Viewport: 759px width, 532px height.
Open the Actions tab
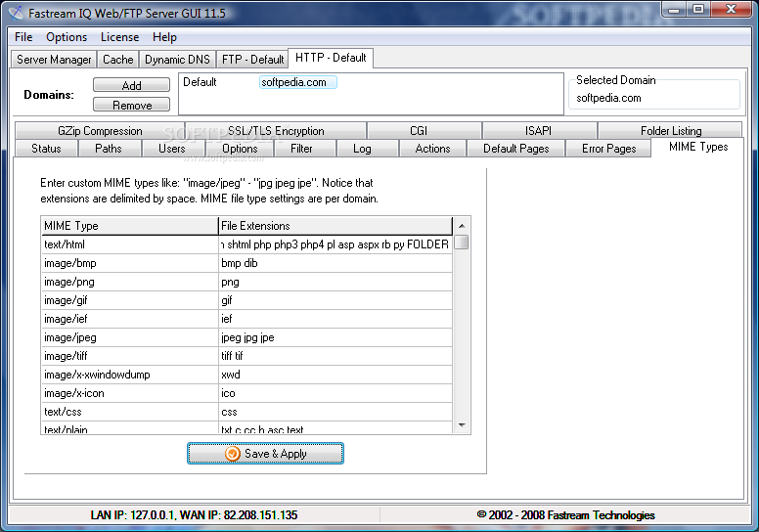(432, 148)
